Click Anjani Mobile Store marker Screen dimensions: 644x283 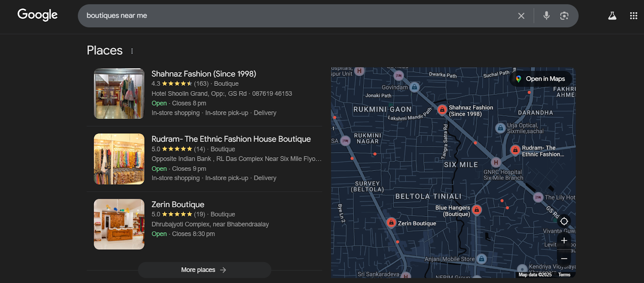[481, 259]
